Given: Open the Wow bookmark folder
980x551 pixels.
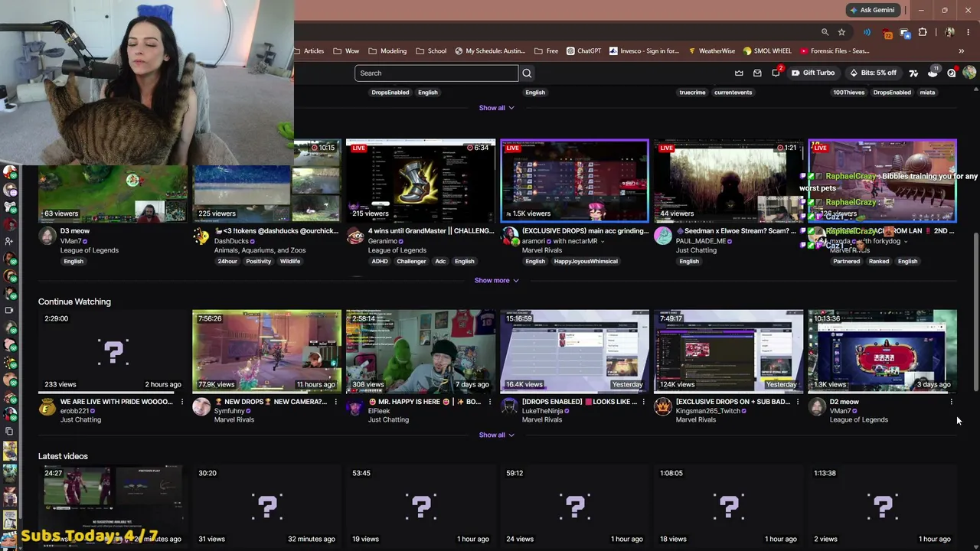Looking at the screenshot, I should (346, 51).
